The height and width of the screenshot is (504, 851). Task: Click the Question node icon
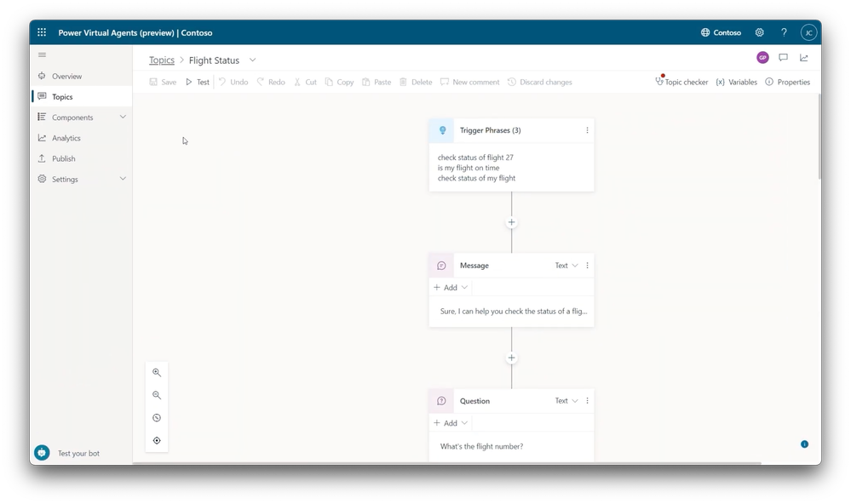(441, 401)
